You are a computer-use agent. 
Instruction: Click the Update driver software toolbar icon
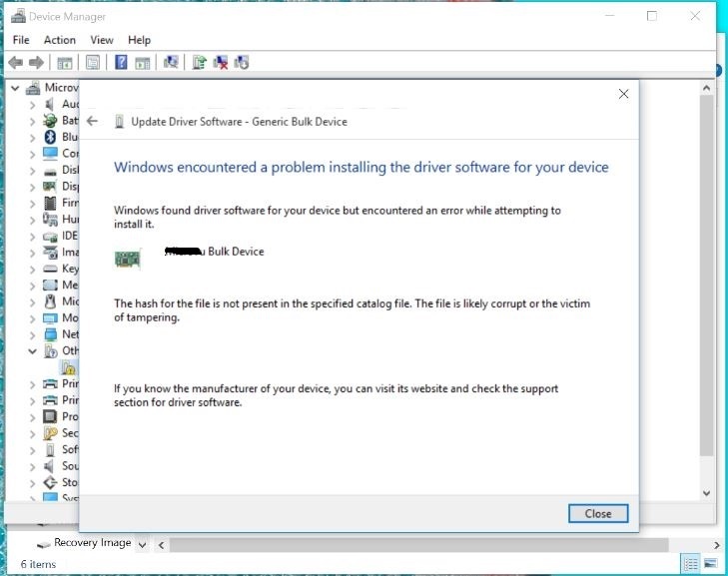pyautogui.click(x=199, y=62)
